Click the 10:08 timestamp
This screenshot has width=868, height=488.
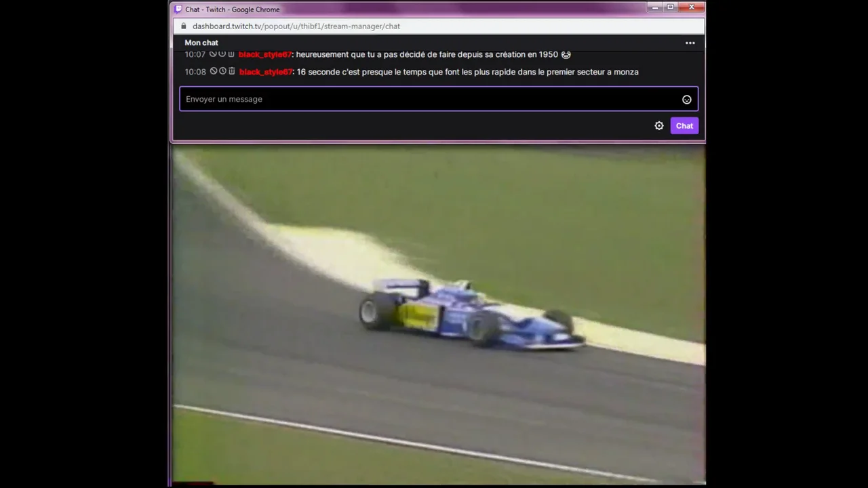[x=195, y=72]
